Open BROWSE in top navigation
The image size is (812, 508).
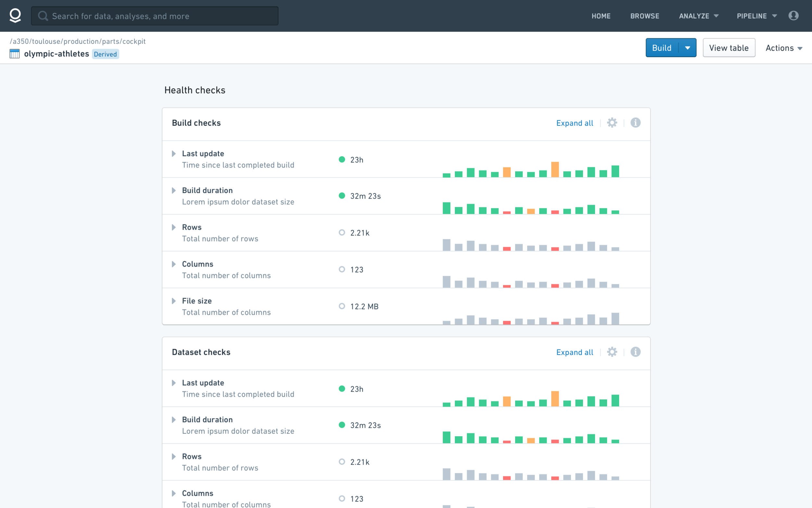coord(644,16)
